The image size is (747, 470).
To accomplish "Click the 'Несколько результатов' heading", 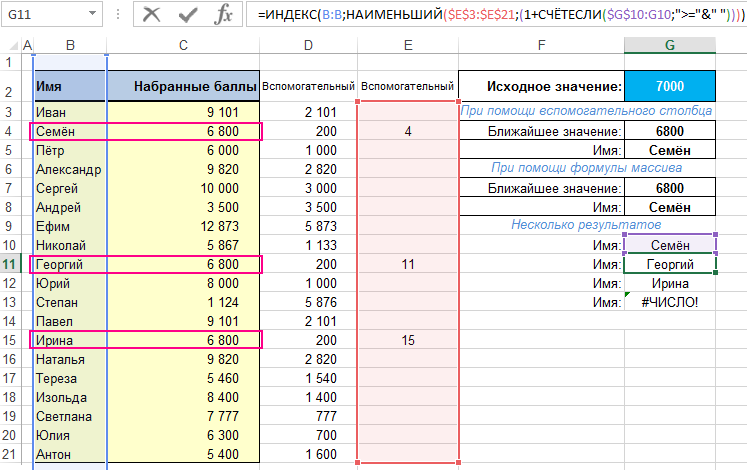I will click(x=586, y=224).
